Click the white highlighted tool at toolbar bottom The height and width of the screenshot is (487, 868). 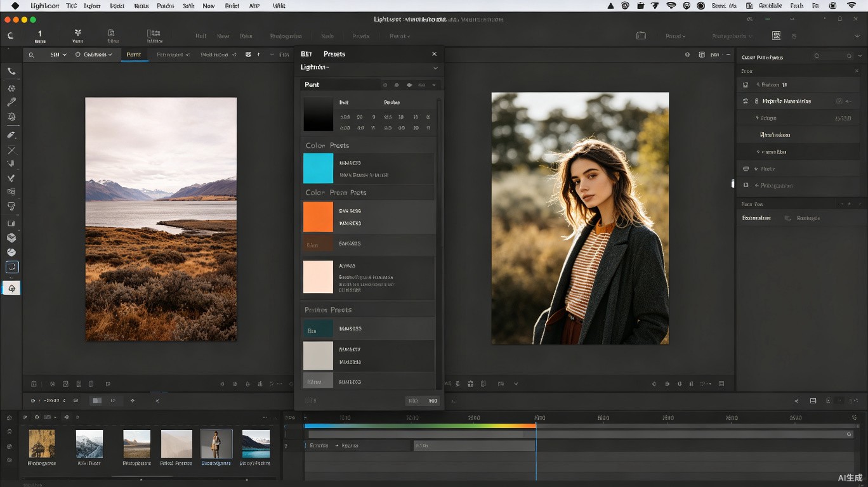11,288
